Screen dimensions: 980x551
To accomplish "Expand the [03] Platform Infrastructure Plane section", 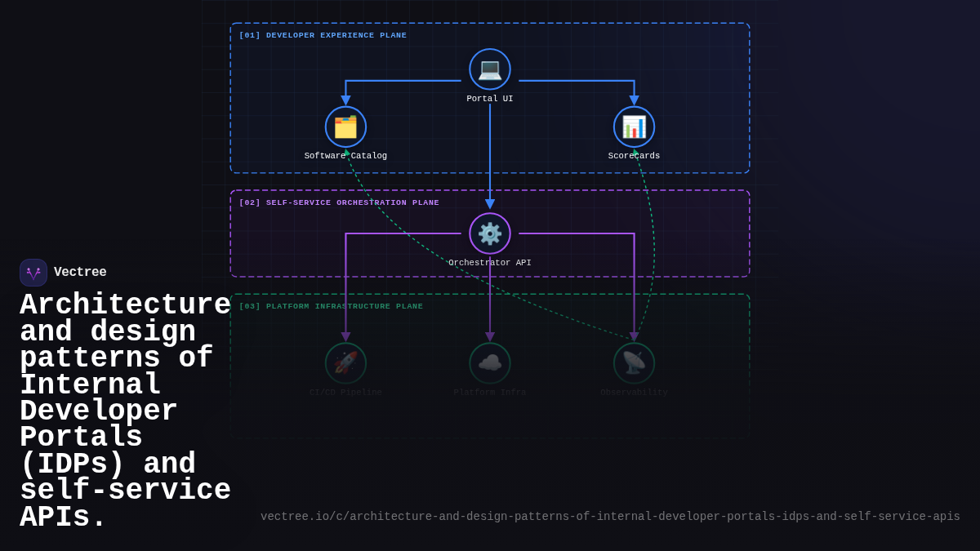I will pyautogui.click(x=332, y=306).
